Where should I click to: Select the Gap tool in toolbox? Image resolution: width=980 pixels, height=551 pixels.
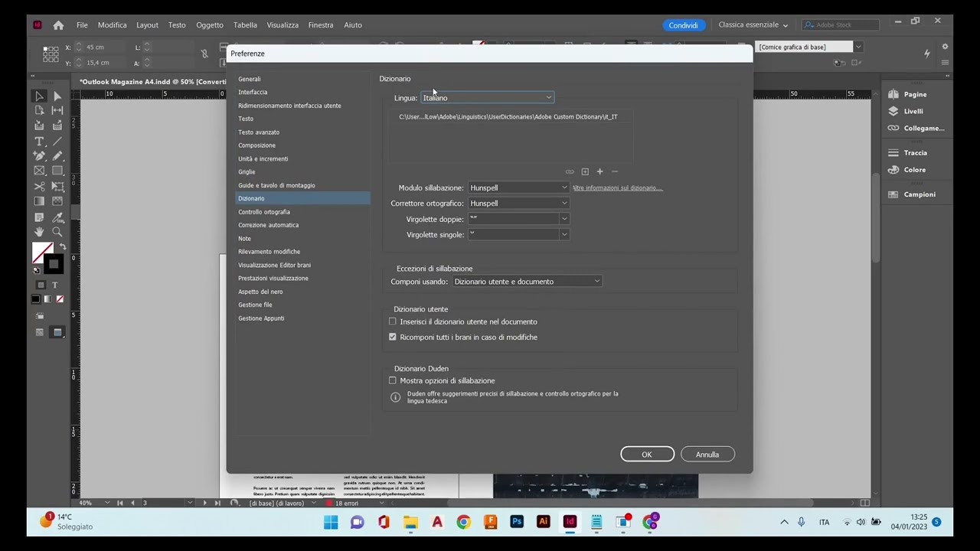[57, 111]
